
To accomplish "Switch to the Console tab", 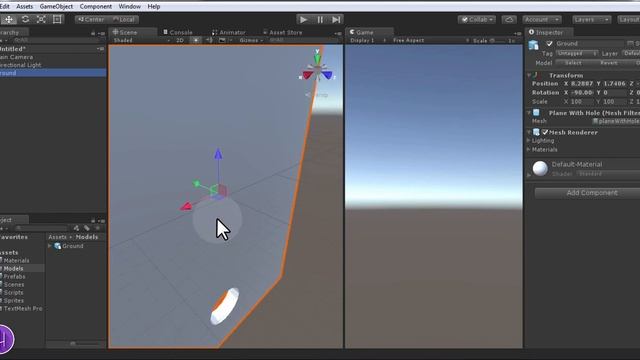I will tap(178, 32).
